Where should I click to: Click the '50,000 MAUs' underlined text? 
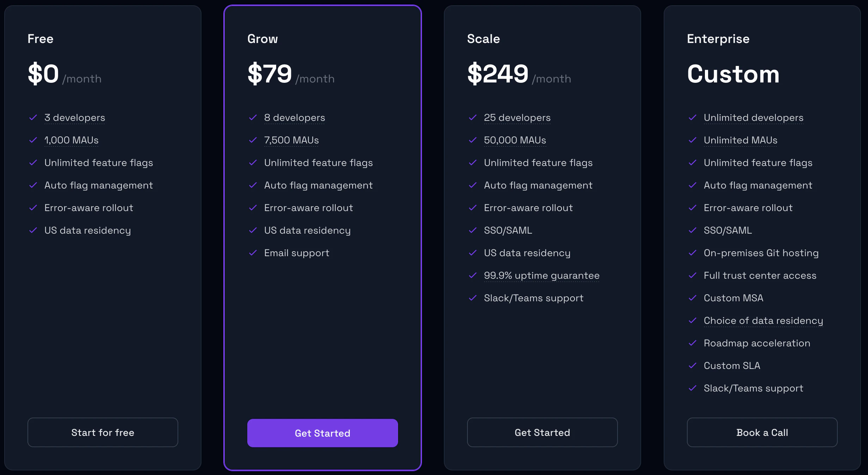point(515,140)
